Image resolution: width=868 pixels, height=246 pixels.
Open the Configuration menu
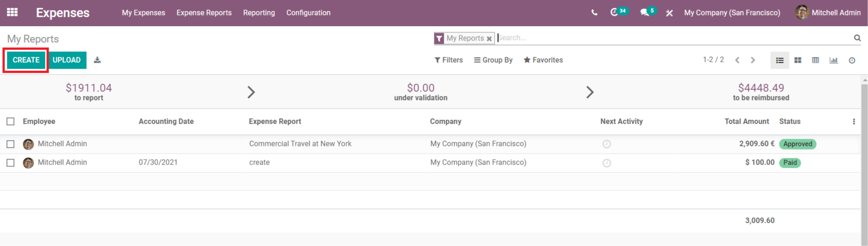point(308,13)
